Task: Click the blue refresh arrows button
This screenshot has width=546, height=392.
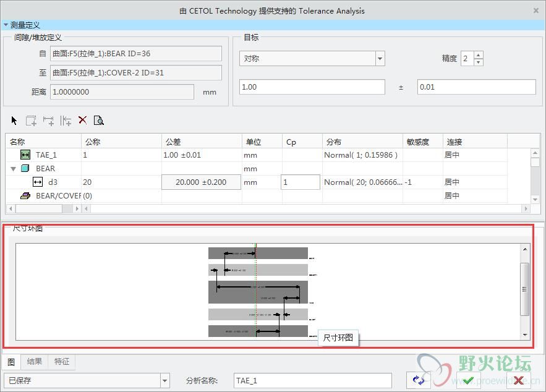Action: [419, 380]
